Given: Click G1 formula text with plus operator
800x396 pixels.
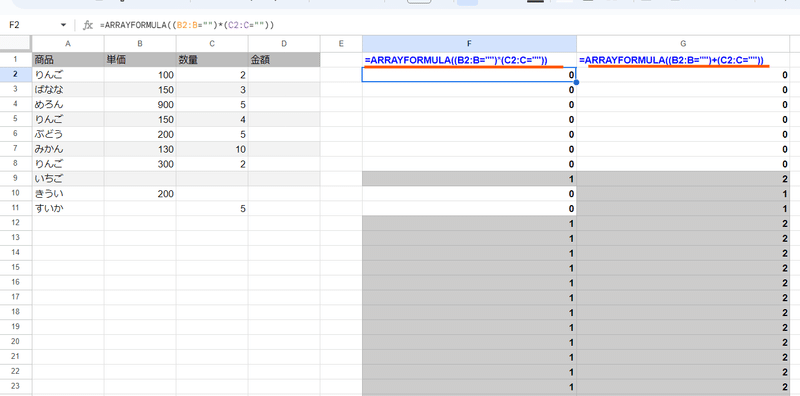Looking at the screenshot, I should [671, 60].
